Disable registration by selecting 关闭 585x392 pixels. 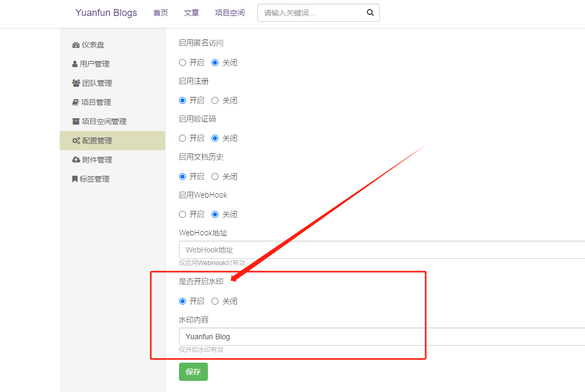[x=215, y=100]
